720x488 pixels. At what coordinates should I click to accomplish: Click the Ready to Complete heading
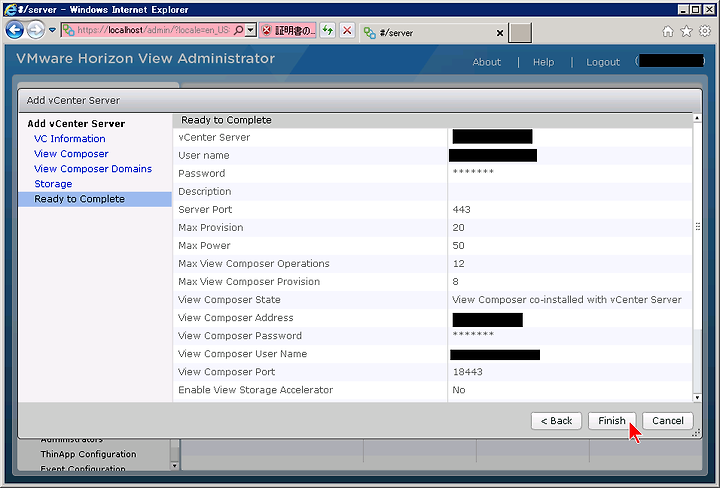226,120
